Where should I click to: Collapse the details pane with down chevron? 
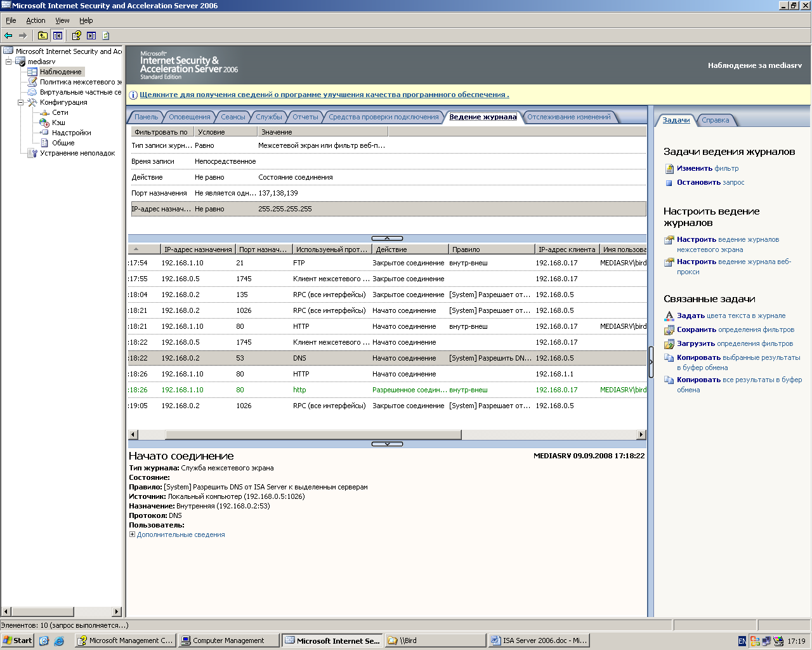[x=387, y=444]
